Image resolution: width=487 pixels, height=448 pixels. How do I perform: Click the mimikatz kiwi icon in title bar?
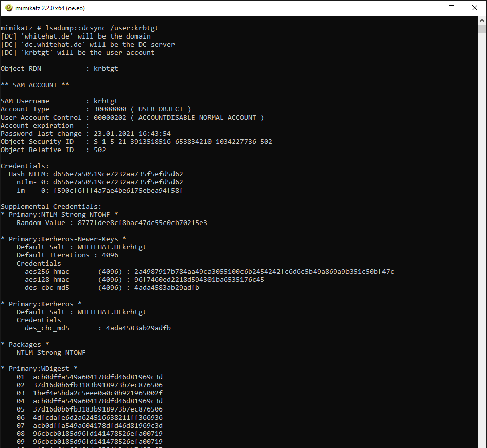pyautogui.click(x=9, y=8)
